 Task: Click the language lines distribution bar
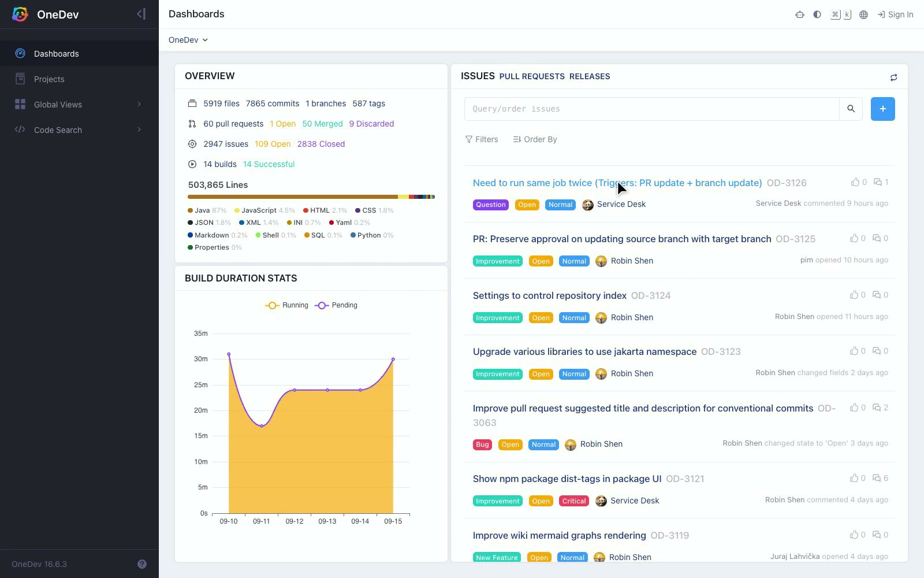(311, 197)
